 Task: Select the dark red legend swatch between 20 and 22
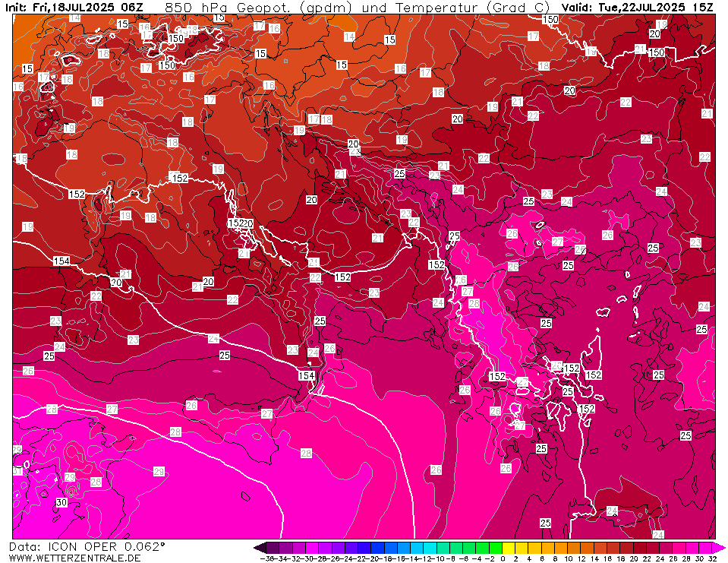(640, 548)
